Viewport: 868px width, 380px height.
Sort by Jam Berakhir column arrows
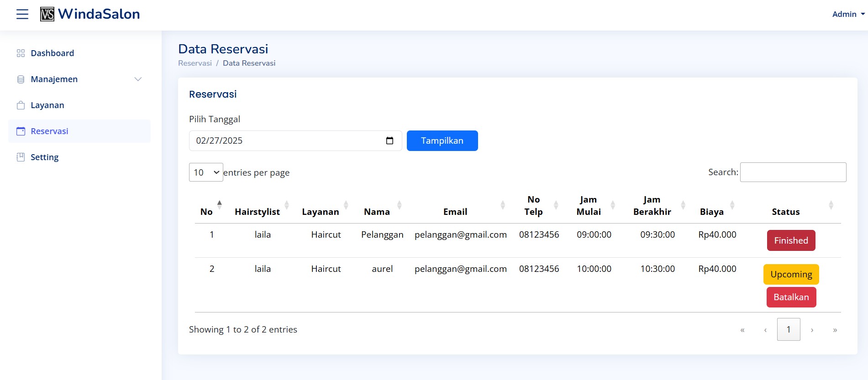(x=683, y=205)
